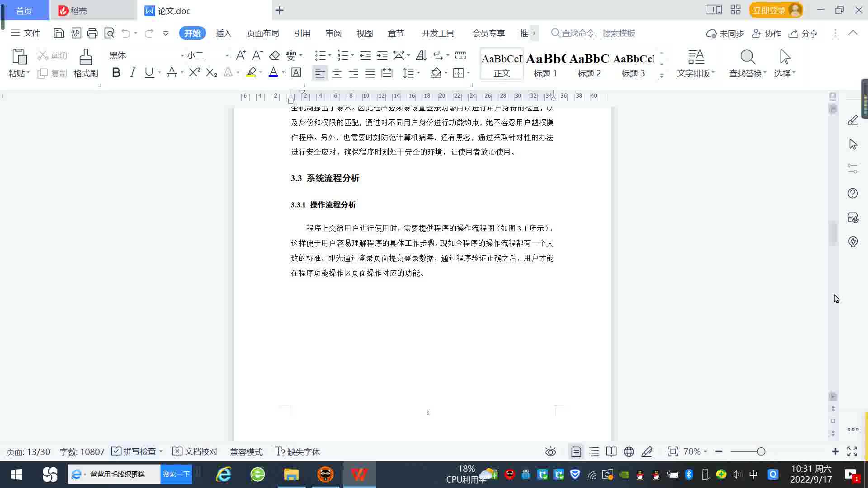Click the center alignment icon
The width and height of the screenshot is (868, 488).
(337, 73)
